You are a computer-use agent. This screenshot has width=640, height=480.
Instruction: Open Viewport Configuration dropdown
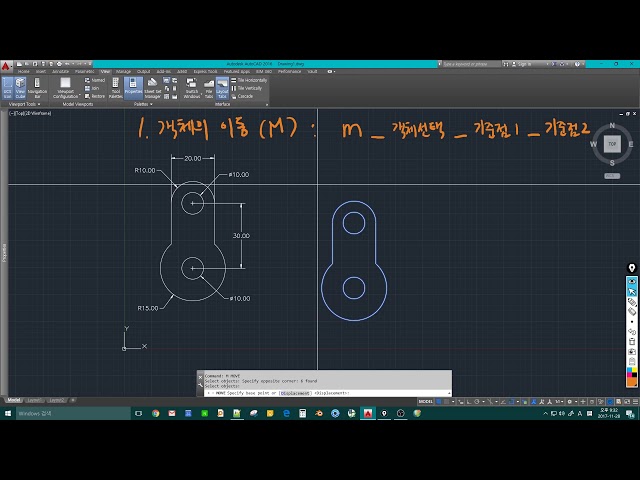tap(65, 88)
